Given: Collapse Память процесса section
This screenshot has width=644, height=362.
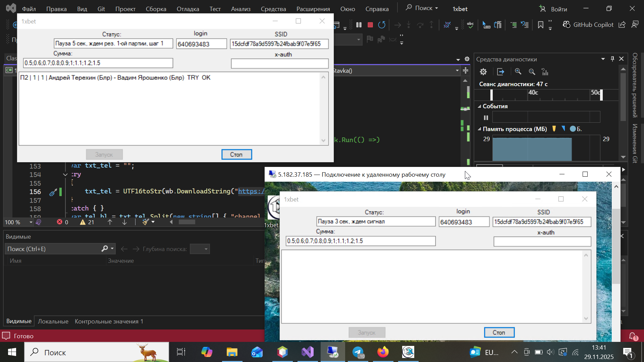Looking at the screenshot, I should pos(479,129).
